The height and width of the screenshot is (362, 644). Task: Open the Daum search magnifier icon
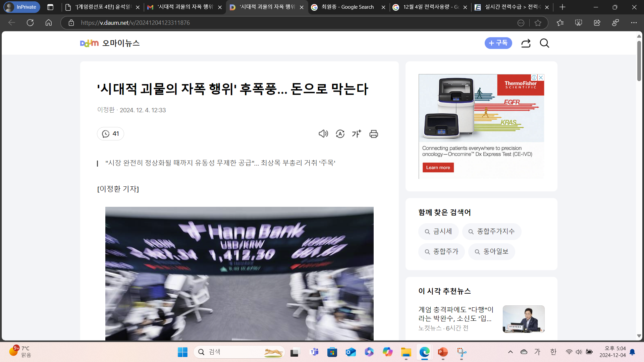pos(544,43)
